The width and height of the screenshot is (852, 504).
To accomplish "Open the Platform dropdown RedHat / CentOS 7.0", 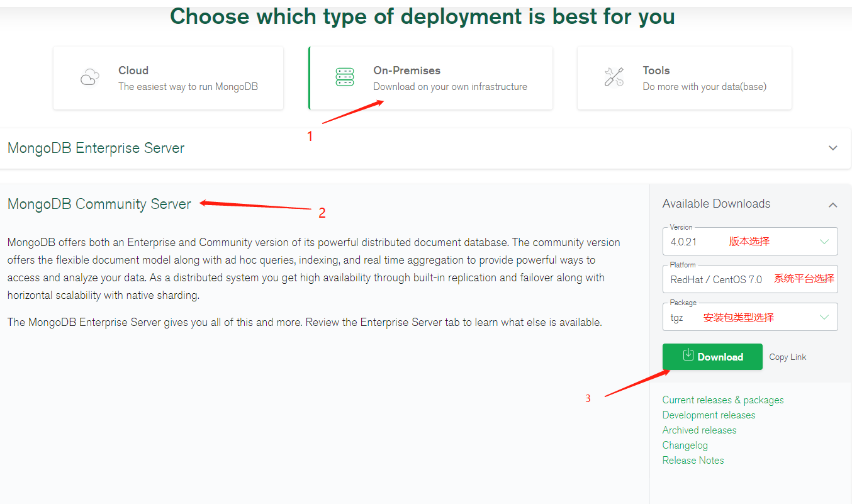I will [x=750, y=279].
